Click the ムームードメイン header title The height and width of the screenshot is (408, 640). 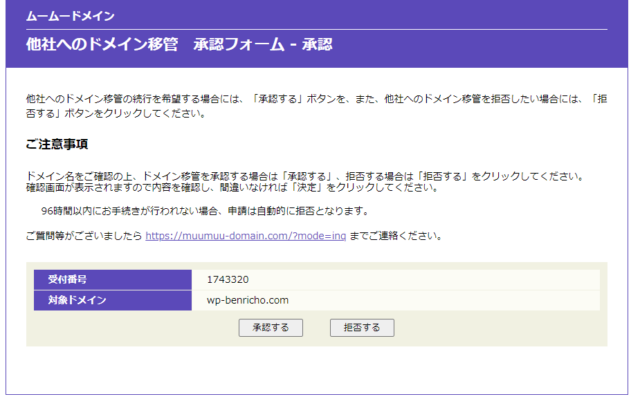(70, 16)
